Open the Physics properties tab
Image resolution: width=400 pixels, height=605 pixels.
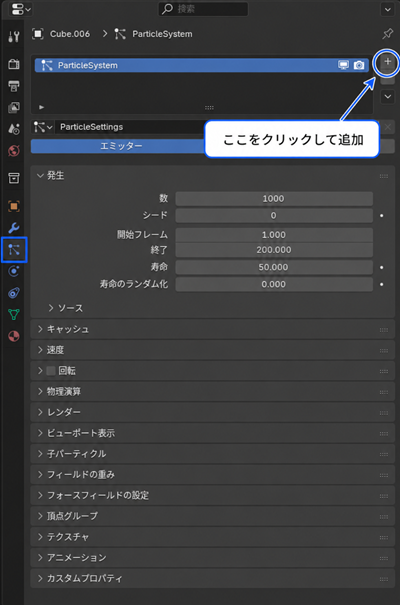[14, 271]
